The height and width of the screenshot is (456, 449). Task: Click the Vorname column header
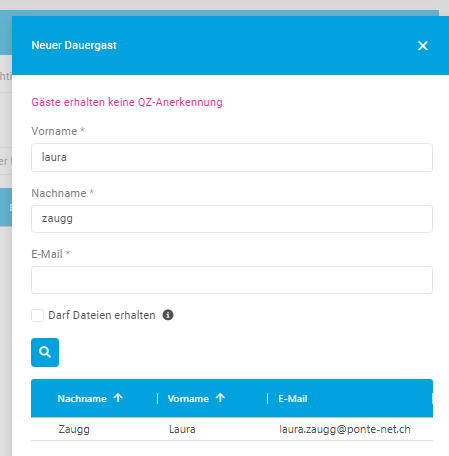click(188, 399)
